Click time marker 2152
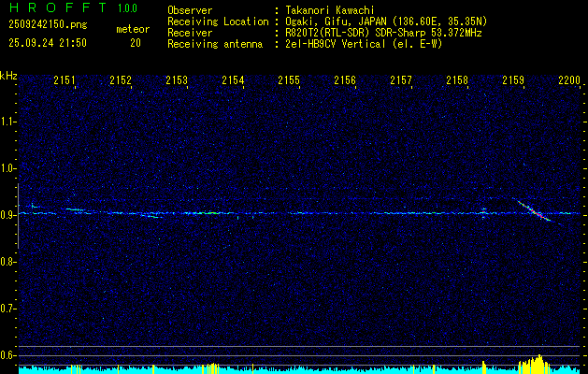This screenshot has width=588, height=374. pyautogui.click(x=121, y=79)
